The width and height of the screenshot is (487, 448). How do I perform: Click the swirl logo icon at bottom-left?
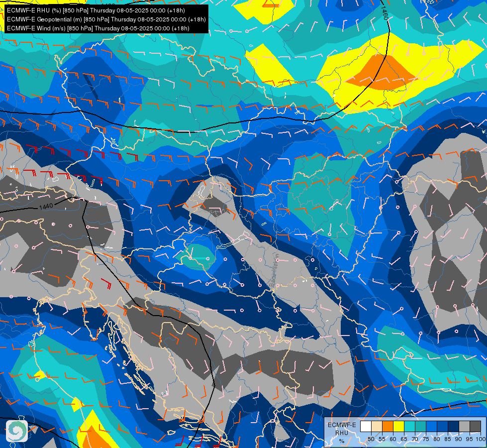(17, 431)
